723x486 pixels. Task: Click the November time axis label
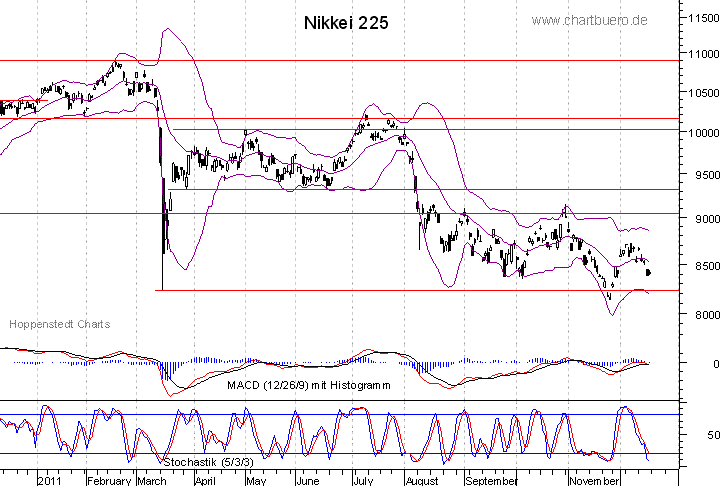coord(594,480)
